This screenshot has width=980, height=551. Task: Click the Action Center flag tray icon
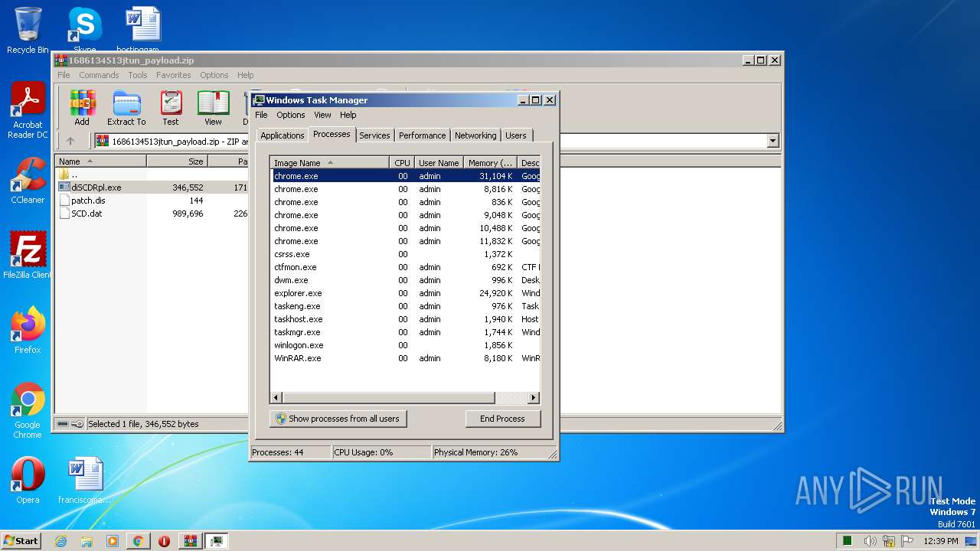coord(907,541)
